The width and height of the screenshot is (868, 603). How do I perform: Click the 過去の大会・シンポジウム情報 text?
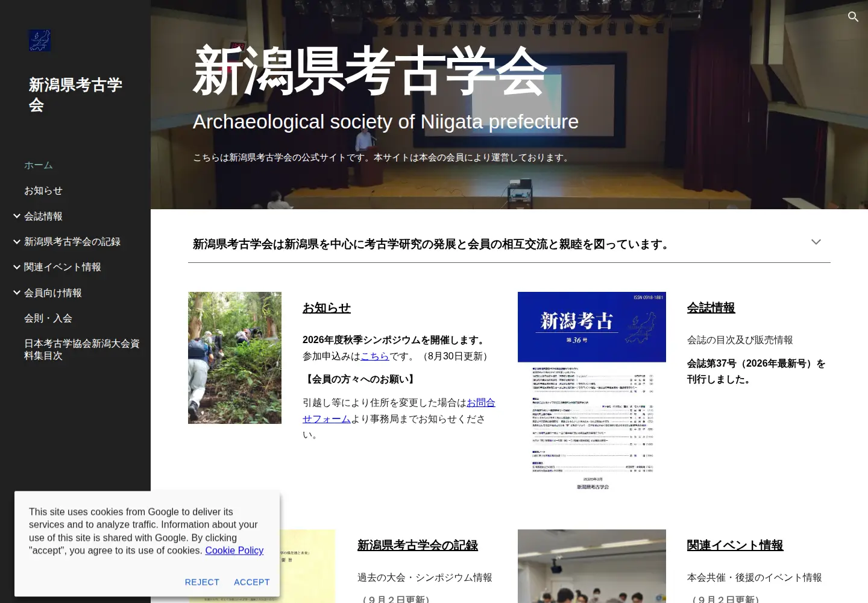[x=425, y=578]
